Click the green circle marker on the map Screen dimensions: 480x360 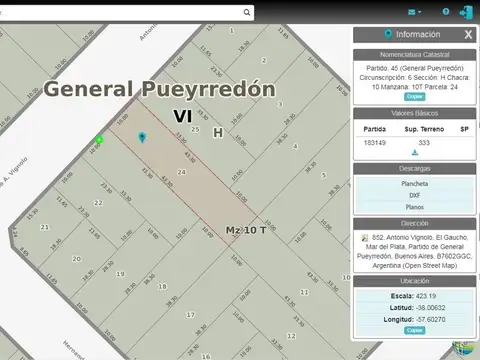99,140
